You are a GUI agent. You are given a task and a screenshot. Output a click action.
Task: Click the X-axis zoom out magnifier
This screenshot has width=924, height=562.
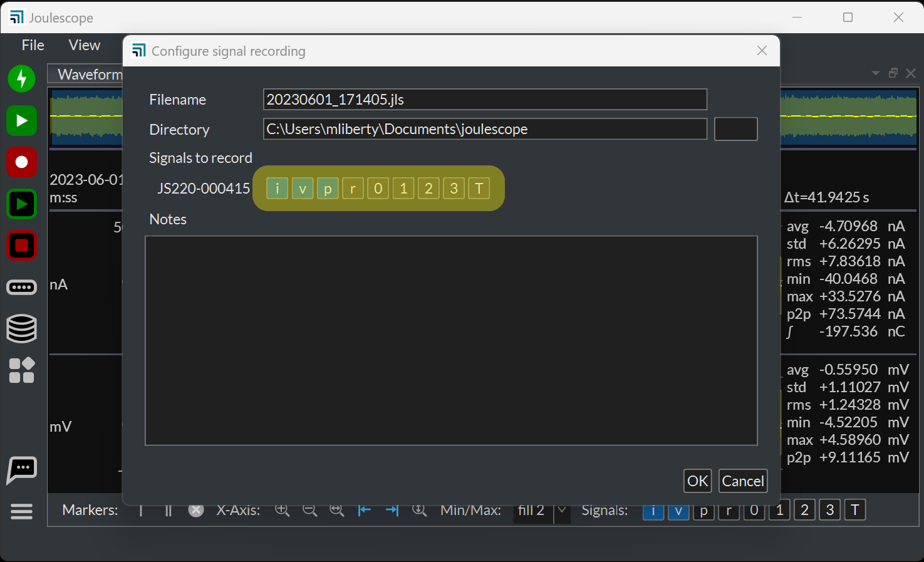(310, 511)
